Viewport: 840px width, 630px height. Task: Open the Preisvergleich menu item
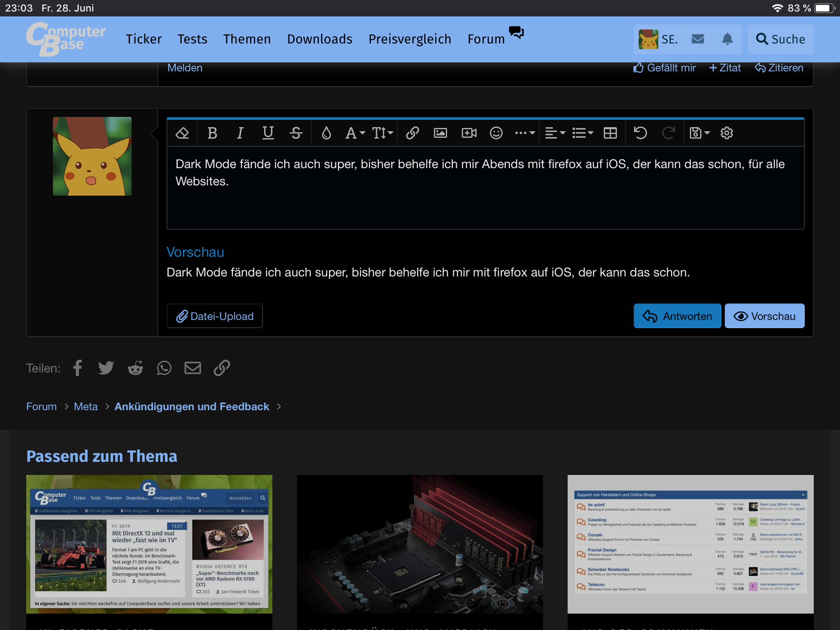409,39
